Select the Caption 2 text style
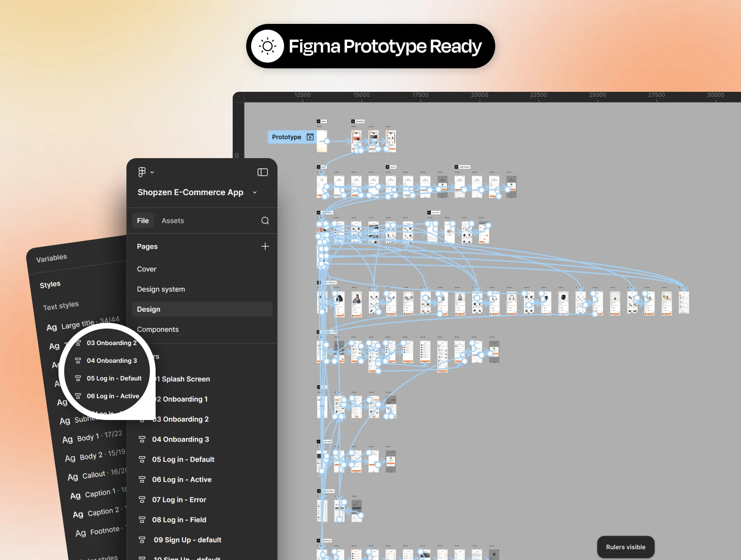741x560 pixels. tap(100, 512)
